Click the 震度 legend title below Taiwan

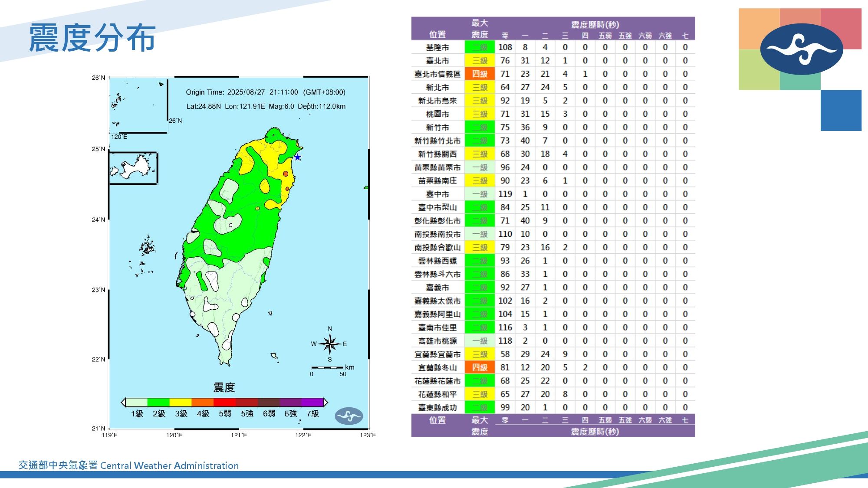[224, 387]
